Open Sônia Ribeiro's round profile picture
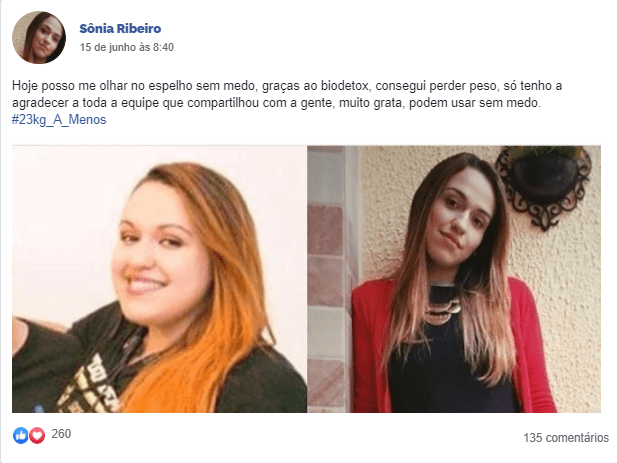 click(39, 37)
